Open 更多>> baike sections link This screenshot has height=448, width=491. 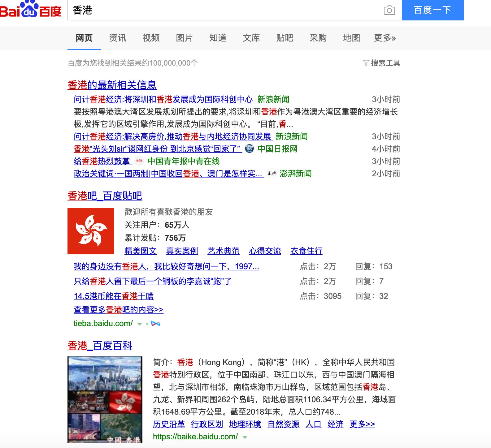pos(362,424)
